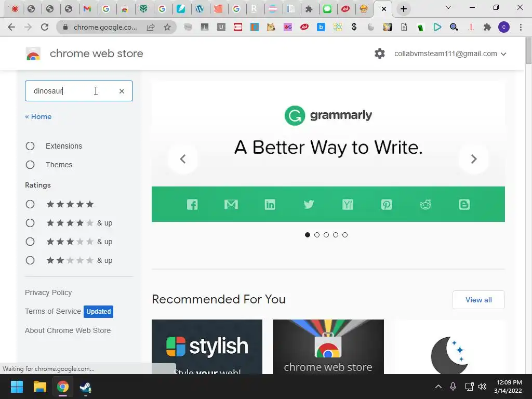Image resolution: width=532 pixels, height=399 pixels.
Task: Switch to the Gmail tab
Action: click(x=87, y=9)
